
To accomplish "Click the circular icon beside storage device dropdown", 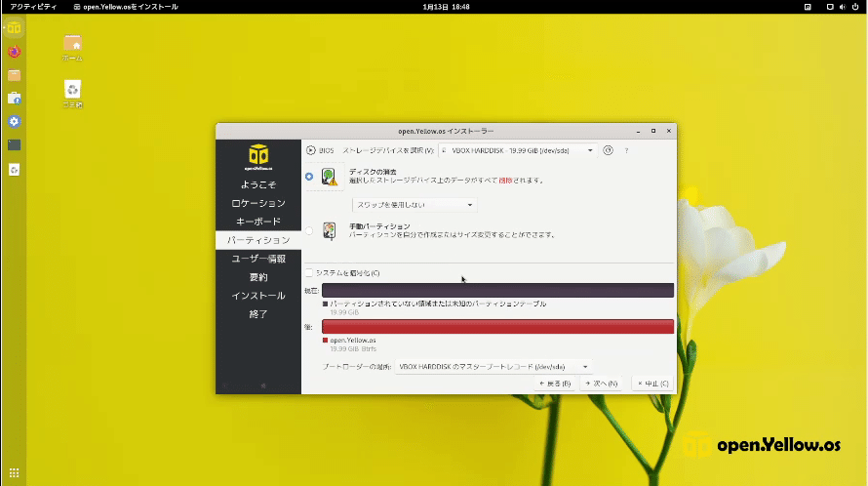I will 608,150.
